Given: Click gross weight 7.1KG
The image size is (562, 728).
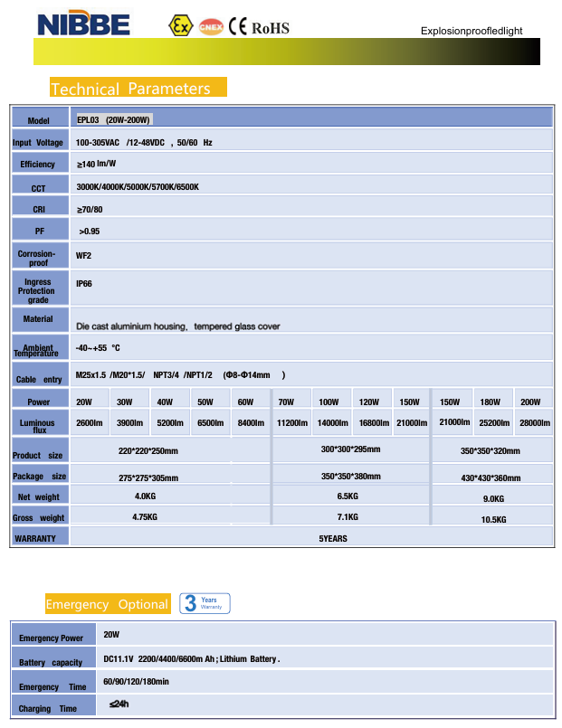Looking at the screenshot, I should 348,516.
